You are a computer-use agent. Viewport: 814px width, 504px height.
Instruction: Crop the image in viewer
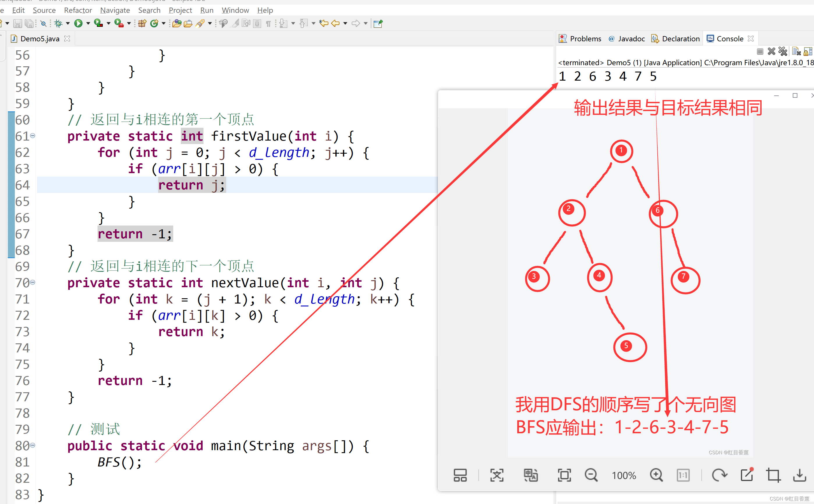(773, 475)
